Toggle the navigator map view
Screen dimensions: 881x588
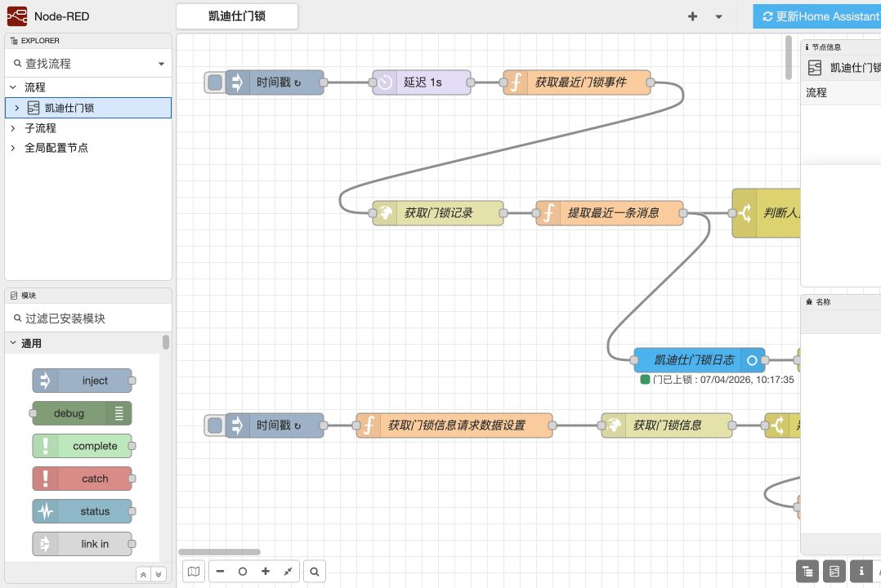193,572
